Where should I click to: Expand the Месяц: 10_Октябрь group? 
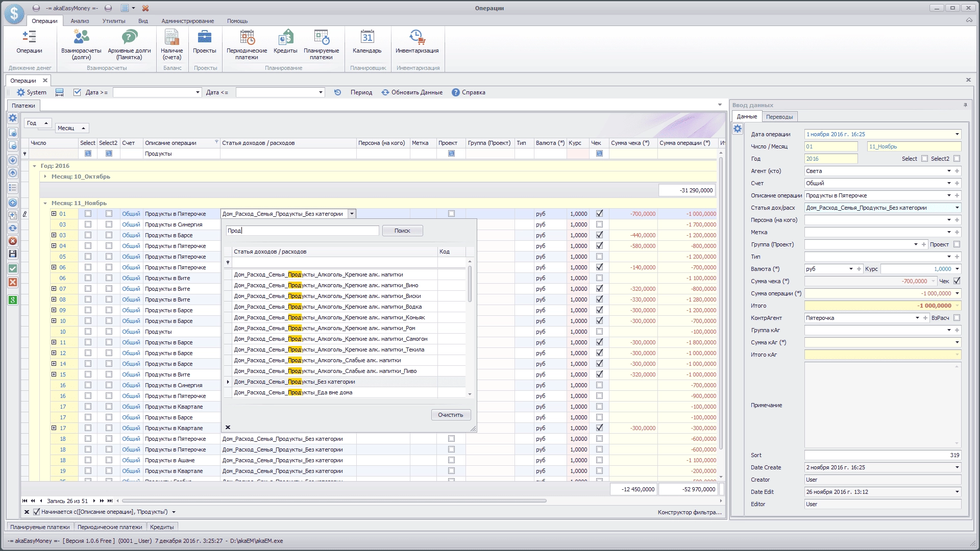point(45,177)
